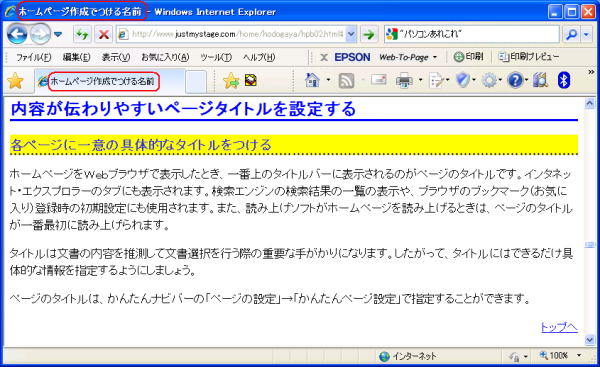Open the search provider dropdown arrow
Viewport: 600px width, 367px height.
586,34
